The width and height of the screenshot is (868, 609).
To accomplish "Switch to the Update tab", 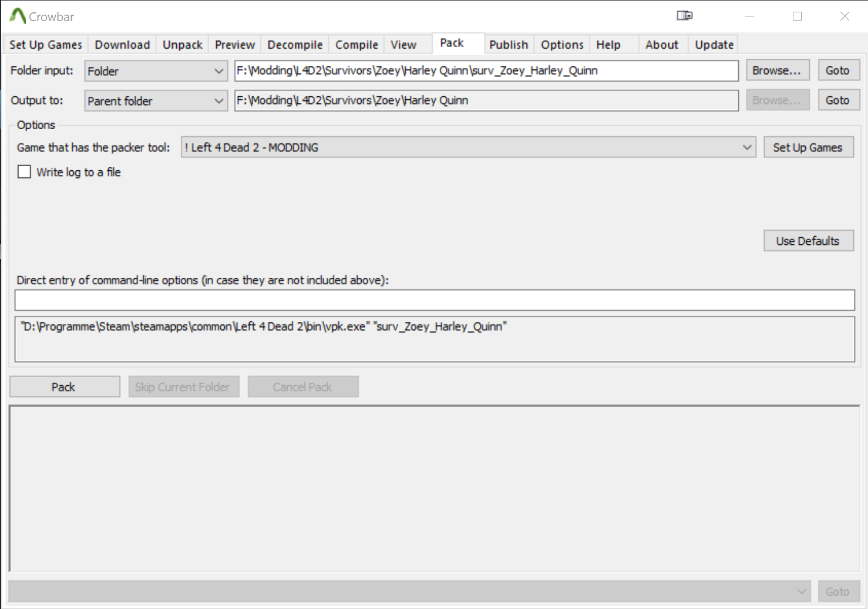I will (x=714, y=45).
